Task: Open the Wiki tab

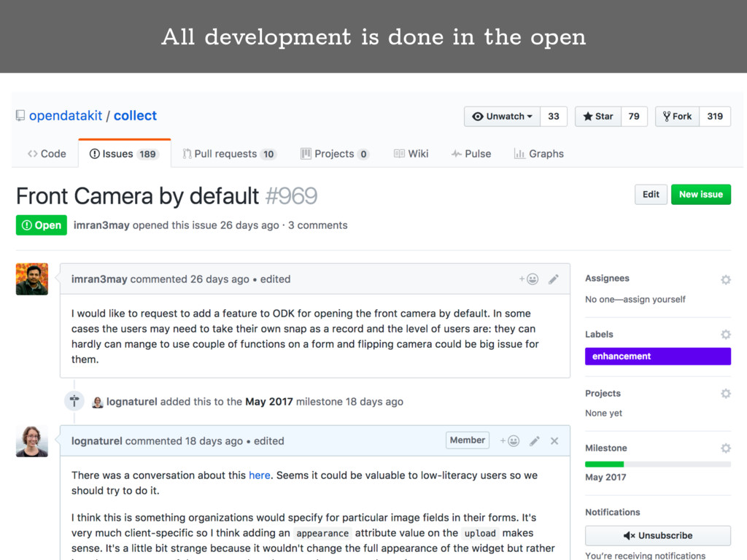Action: click(411, 154)
